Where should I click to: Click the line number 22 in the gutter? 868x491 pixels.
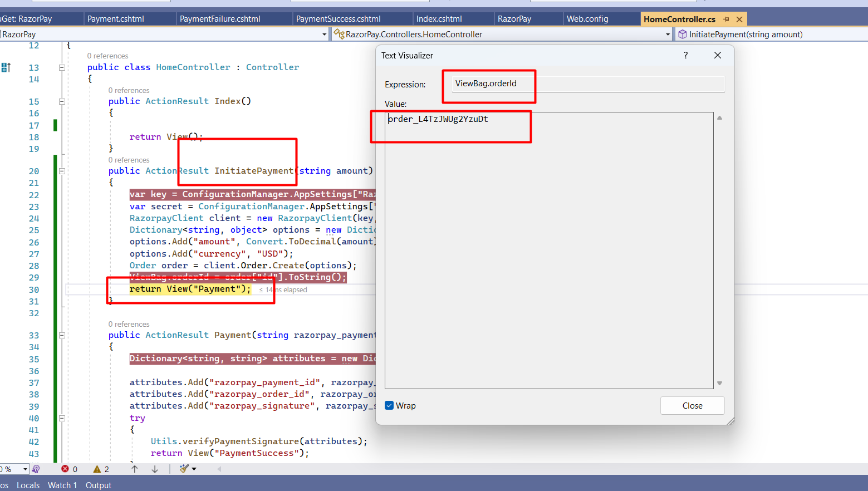click(x=34, y=195)
